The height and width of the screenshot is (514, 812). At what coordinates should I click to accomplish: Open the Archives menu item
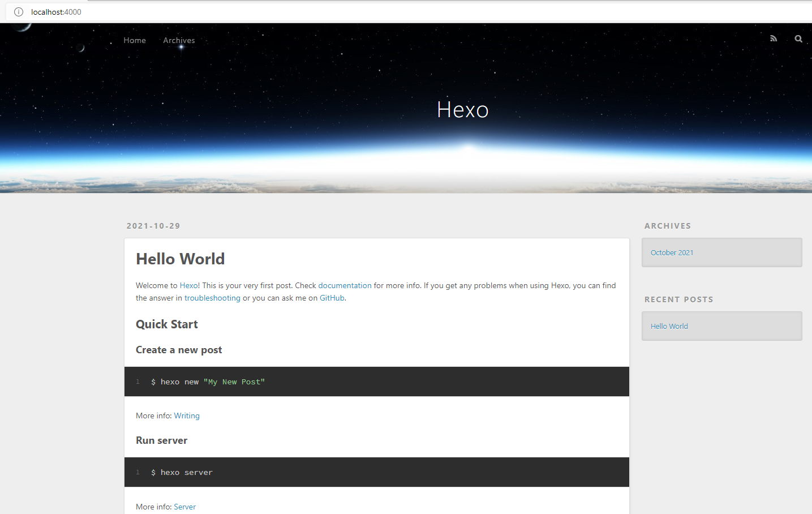(x=179, y=40)
